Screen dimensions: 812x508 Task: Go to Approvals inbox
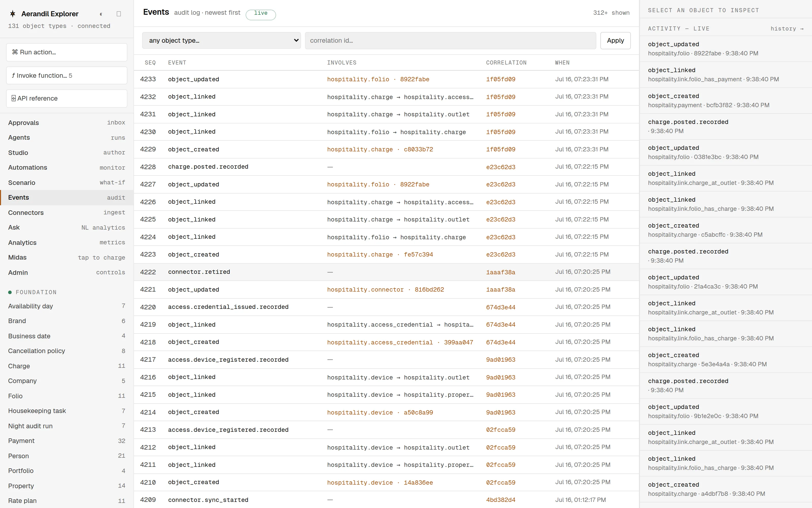pyautogui.click(x=66, y=123)
